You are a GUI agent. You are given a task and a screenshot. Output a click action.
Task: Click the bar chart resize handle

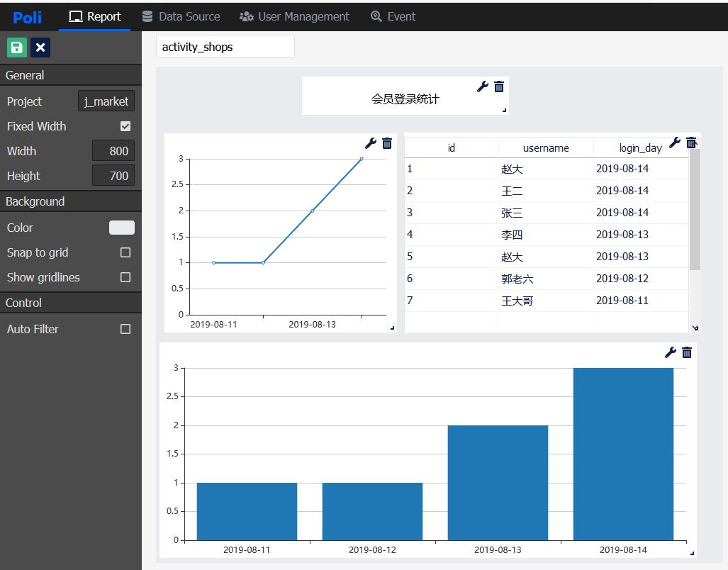tap(693, 553)
